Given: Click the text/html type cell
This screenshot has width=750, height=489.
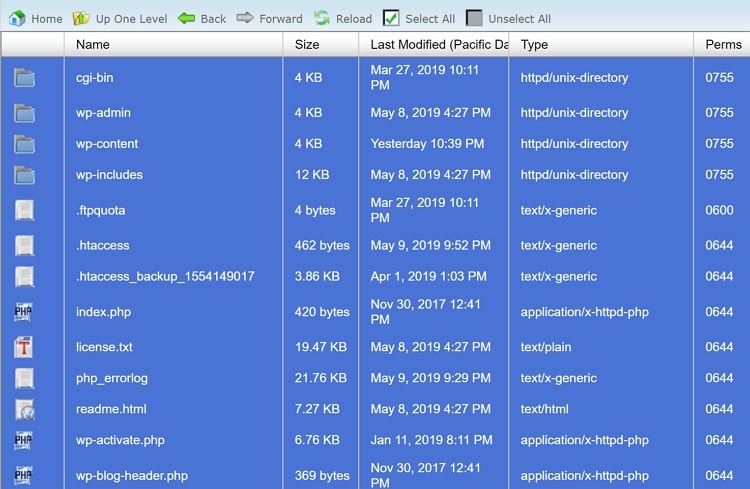Looking at the screenshot, I should [545, 409].
